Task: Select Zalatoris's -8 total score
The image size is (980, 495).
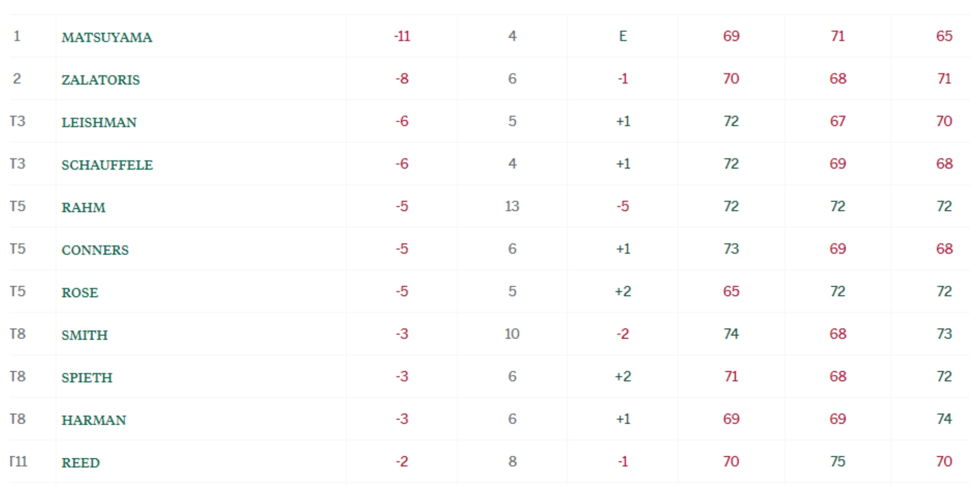Action: pyautogui.click(x=402, y=79)
